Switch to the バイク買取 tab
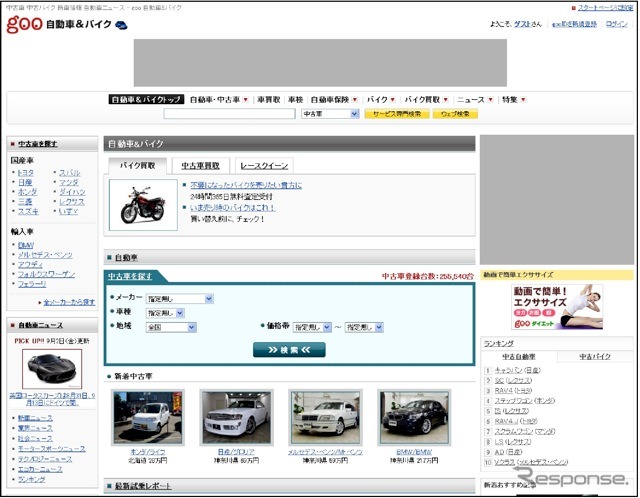Screen dimensions: 640x498 (138, 166)
